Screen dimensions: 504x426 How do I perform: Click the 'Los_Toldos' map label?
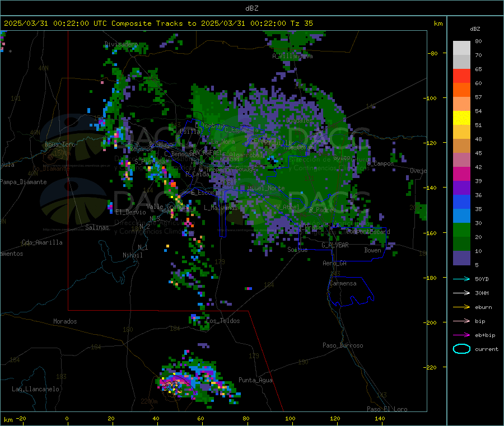[223, 321]
